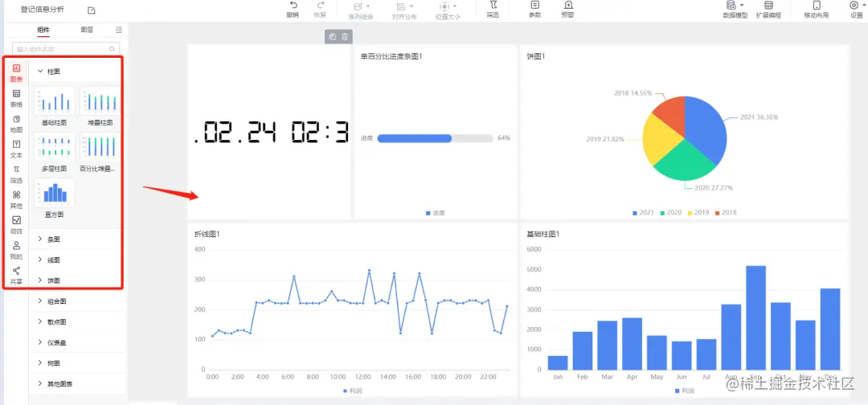Image resolution: width=868 pixels, height=405 pixels.
Task: Select the 地图 map component category
Action: pos(16,124)
